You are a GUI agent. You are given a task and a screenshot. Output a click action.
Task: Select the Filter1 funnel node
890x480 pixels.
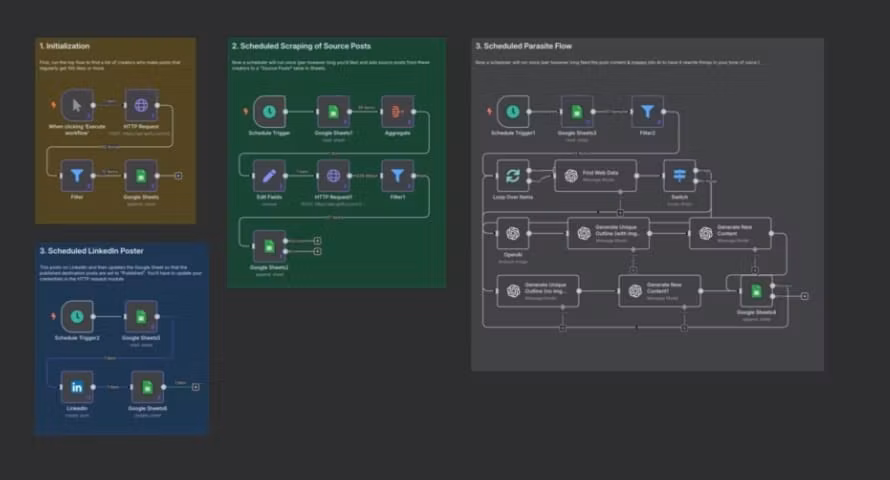398,176
